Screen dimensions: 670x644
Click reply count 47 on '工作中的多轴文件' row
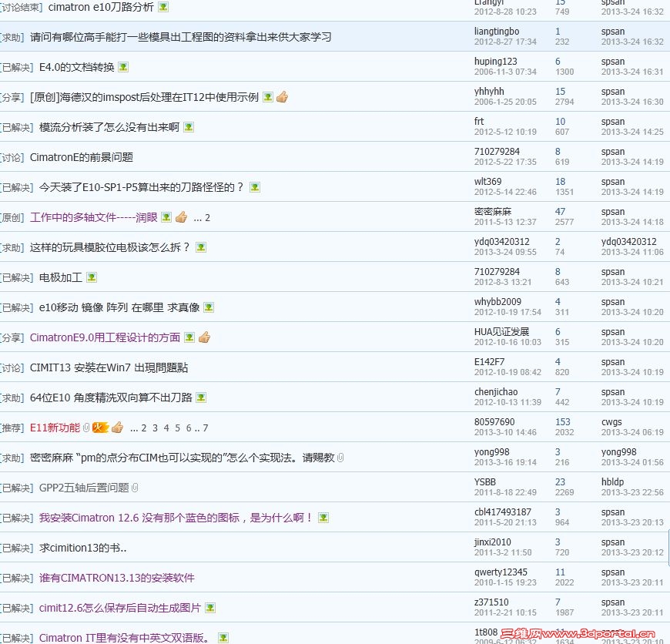pyautogui.click(x=560, y=212)
